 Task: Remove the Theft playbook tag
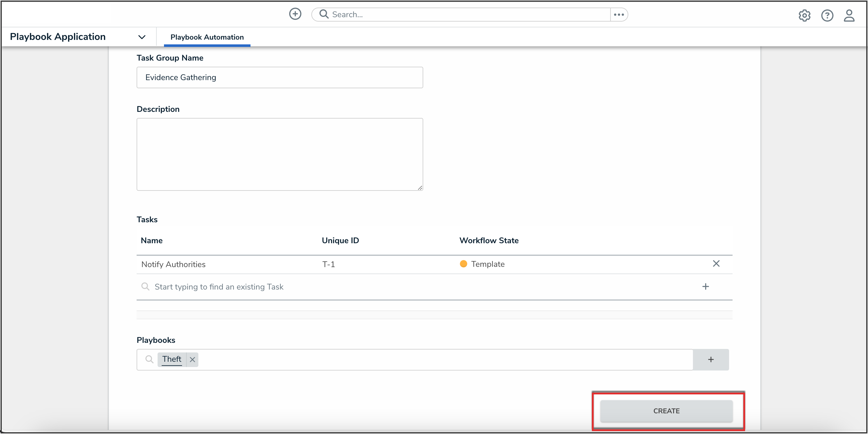(193, 359)
